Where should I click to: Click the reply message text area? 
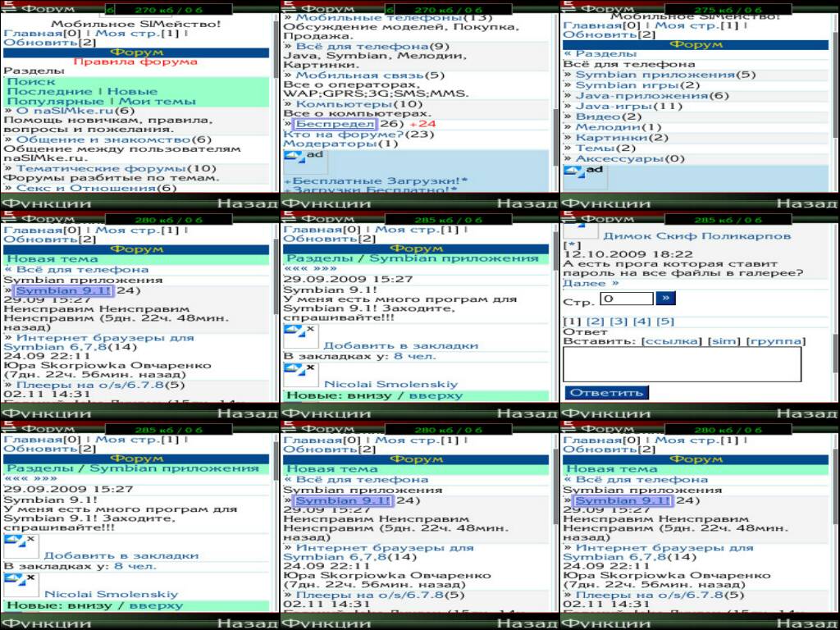(x=682, y=364)
